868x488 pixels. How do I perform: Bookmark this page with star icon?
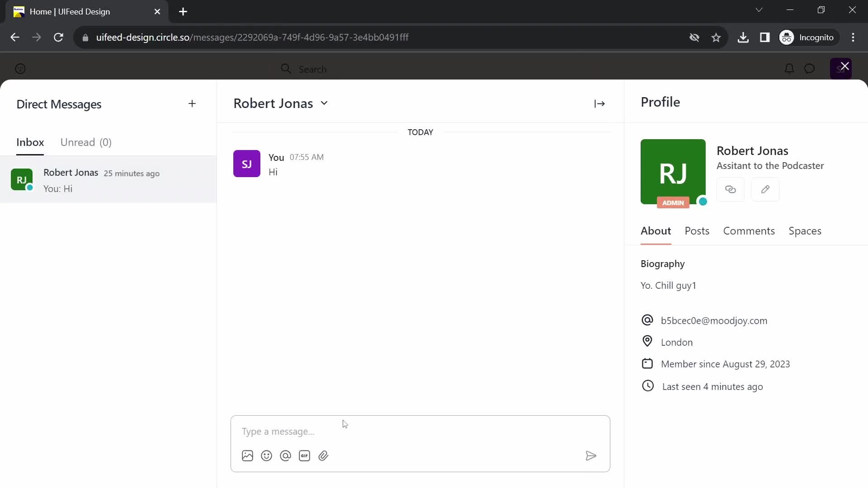click(x=716, y=38)
